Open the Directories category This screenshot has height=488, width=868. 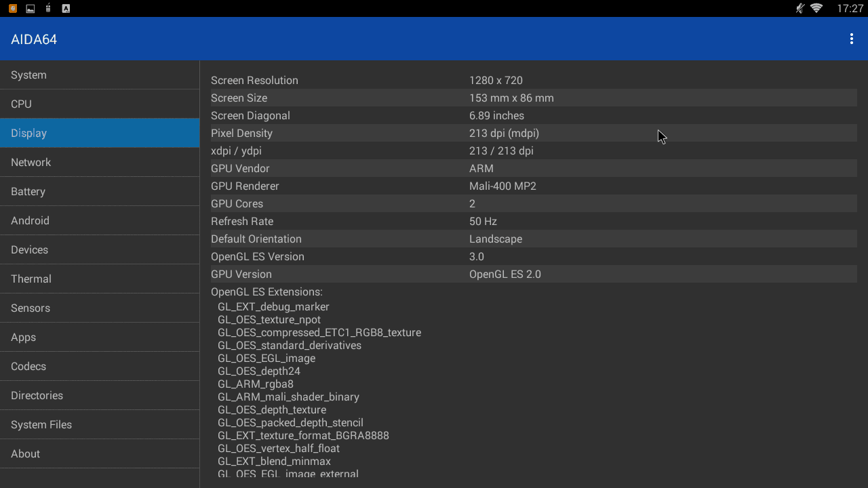(x=100, y=396)
